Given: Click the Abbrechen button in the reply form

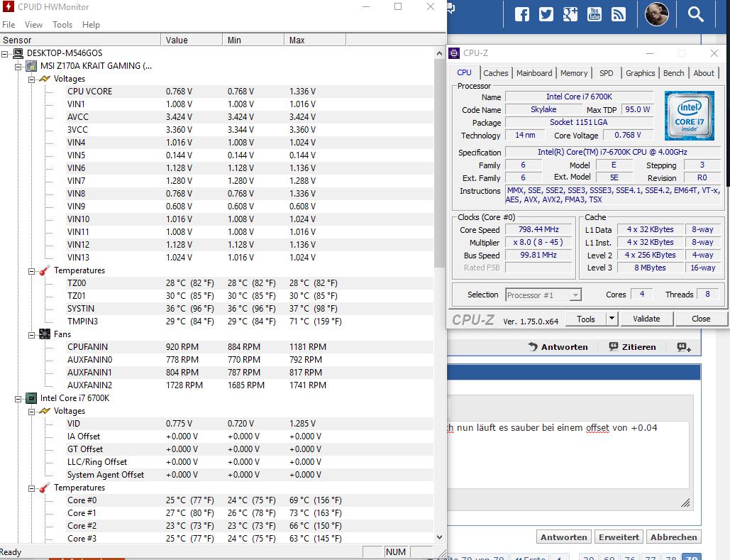Looking at the screenshot, I should (x=674, y=537).
